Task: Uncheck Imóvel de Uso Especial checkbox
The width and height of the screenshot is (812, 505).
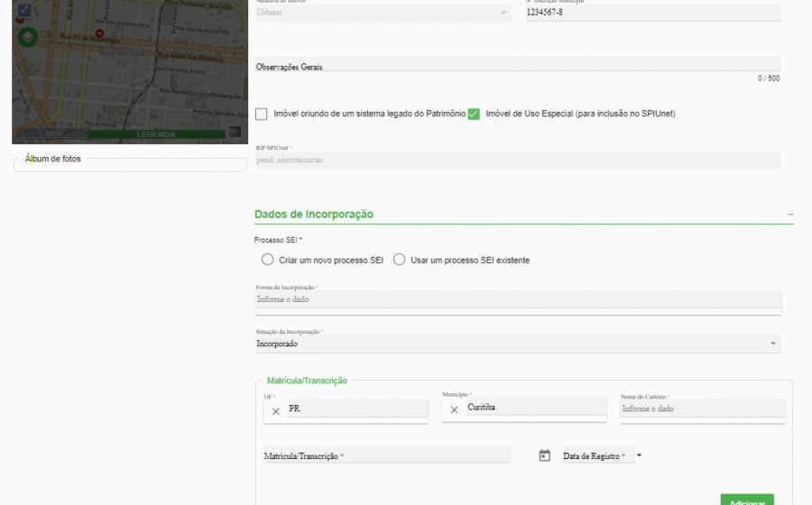Action: pos(474,114)
